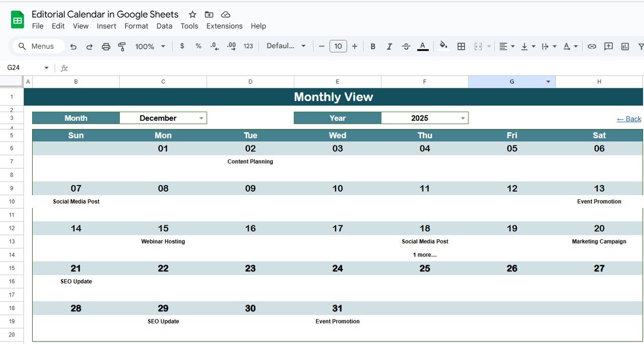Open the Extensions menu
The height and width of the screenshot is (344, 644).
coord(224,26)
